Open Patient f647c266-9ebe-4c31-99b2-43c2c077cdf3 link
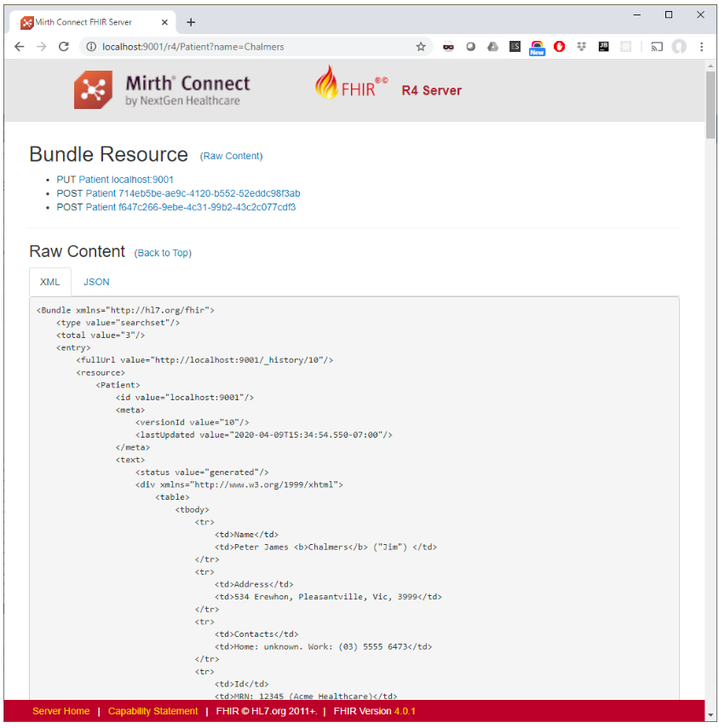The height and width of the screenshot is (728, 719). click(191, 207)
